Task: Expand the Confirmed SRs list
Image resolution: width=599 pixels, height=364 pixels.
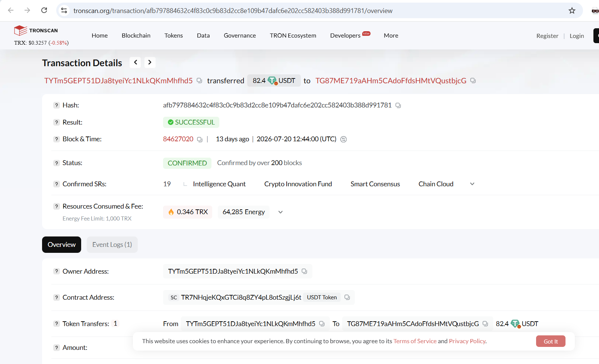Action: 472,184
